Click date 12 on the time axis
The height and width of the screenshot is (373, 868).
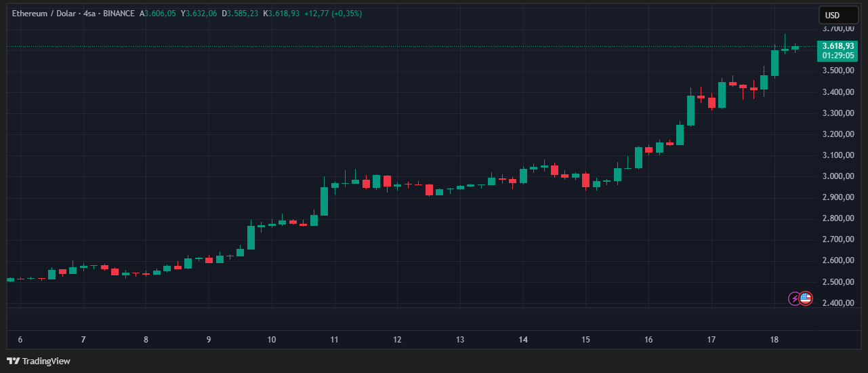397,340
